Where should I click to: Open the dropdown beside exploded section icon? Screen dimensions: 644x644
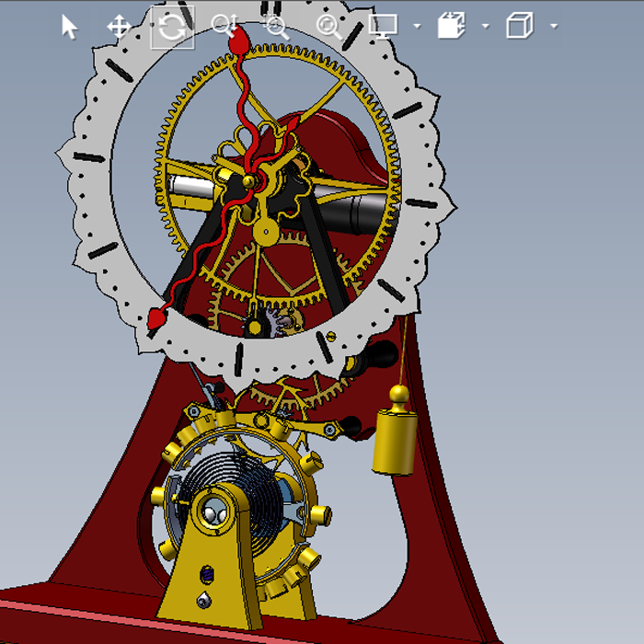[x=486, y=27]
